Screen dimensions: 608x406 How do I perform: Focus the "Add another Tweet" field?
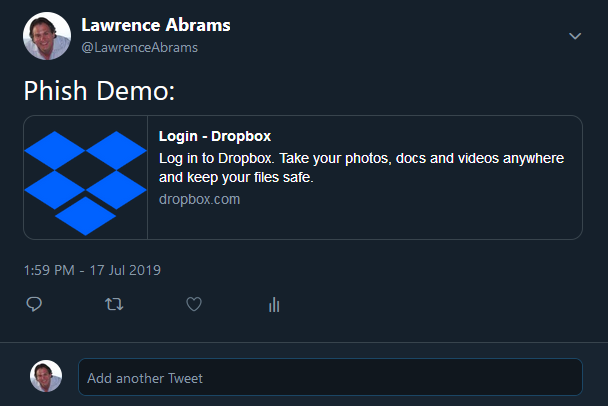330,378
